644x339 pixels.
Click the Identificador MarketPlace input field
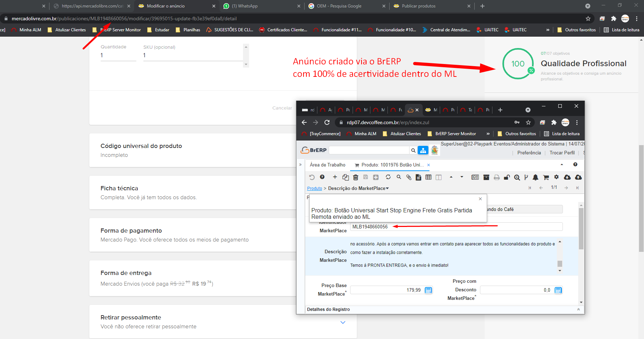(x=455, y=227)
